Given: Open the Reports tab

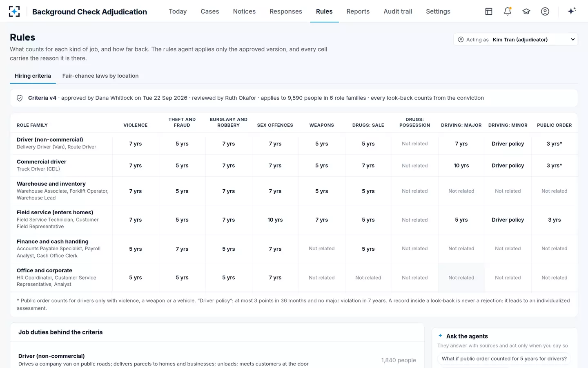Looking at the screenshot, I should [x=358, y=11].
